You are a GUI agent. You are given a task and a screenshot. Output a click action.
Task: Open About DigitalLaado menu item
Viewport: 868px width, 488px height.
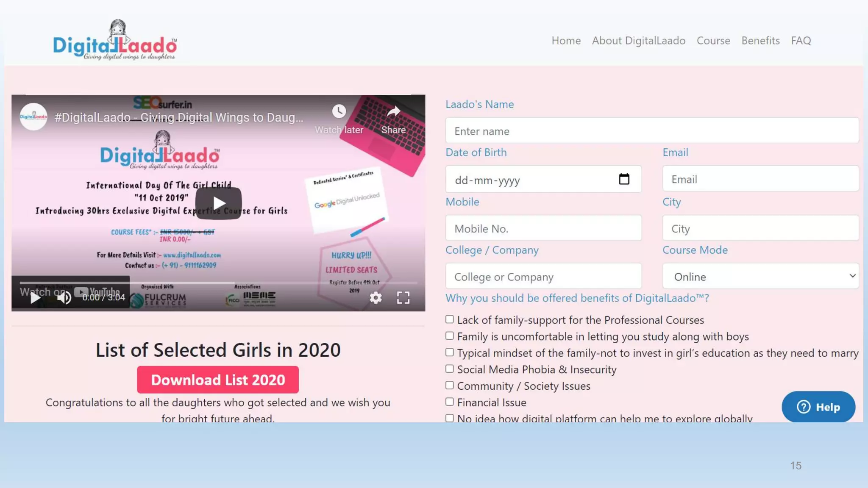click(x=638, y=41)
